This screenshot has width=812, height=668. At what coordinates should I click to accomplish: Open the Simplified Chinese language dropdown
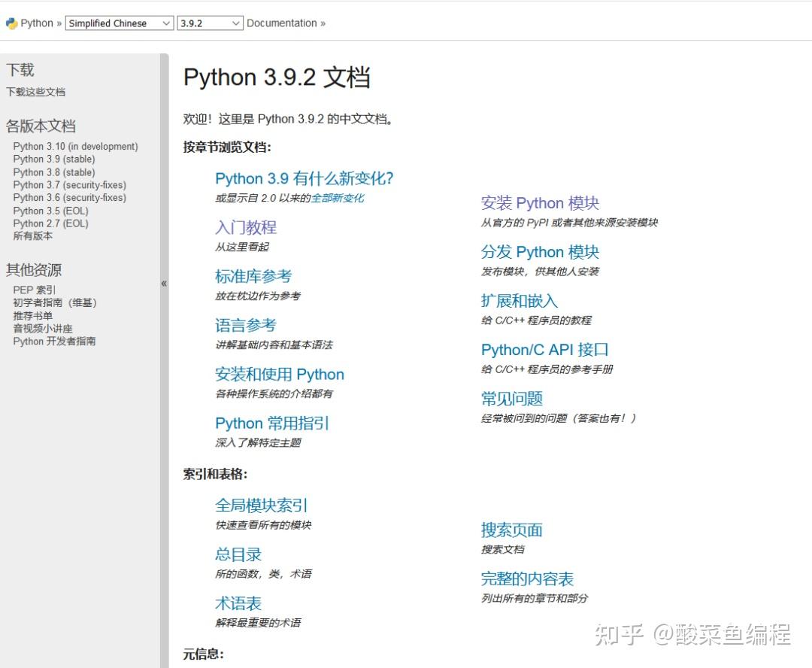(x=119, y=23)
